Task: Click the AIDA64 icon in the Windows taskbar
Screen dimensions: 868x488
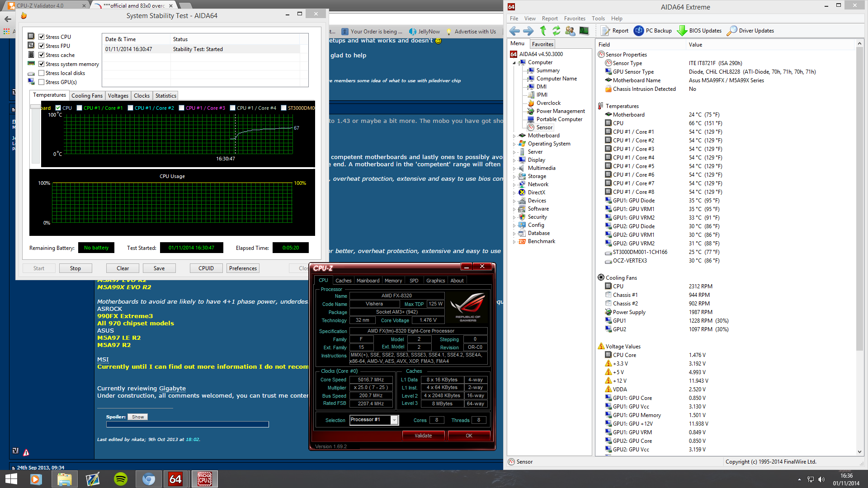Action: pyautogui.click(x=175, y=479)
